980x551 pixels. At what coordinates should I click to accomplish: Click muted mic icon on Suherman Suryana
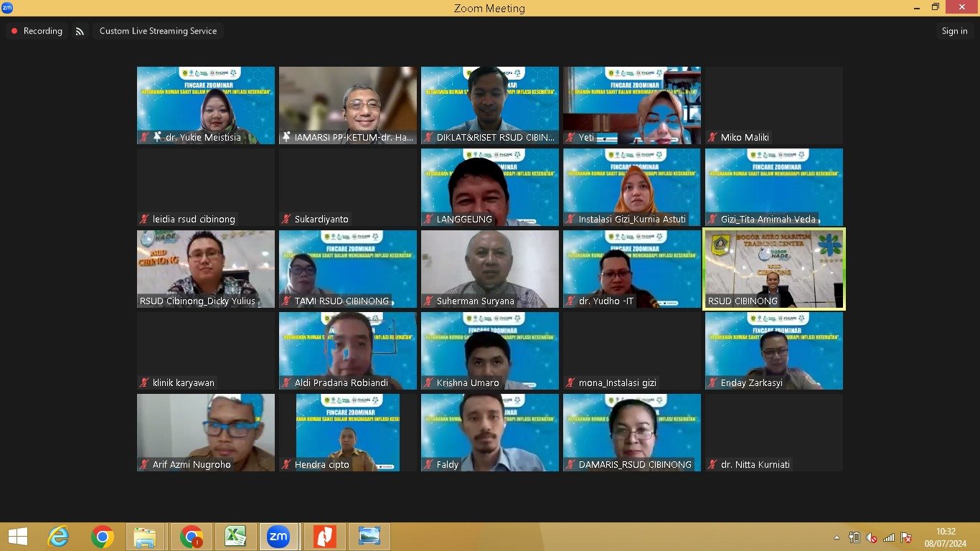[x=428, y=301]
